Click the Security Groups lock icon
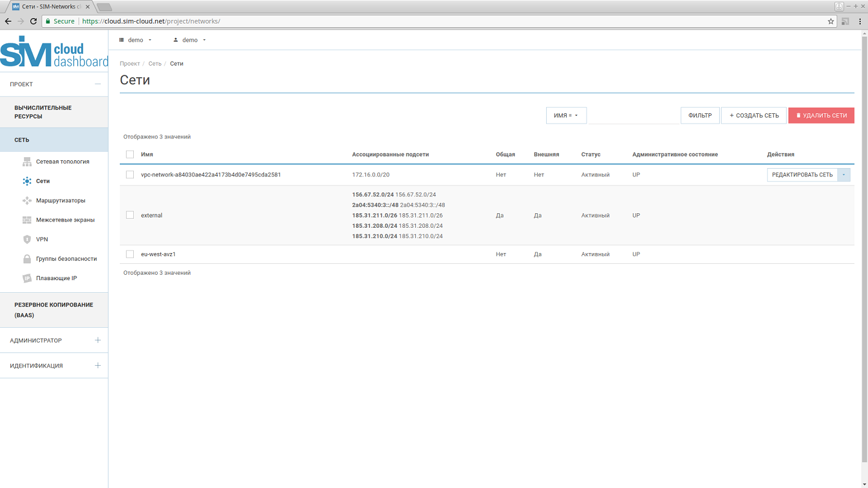Image resolution: width=868 pixels, height=488 pixels. [x=27, y=259]
